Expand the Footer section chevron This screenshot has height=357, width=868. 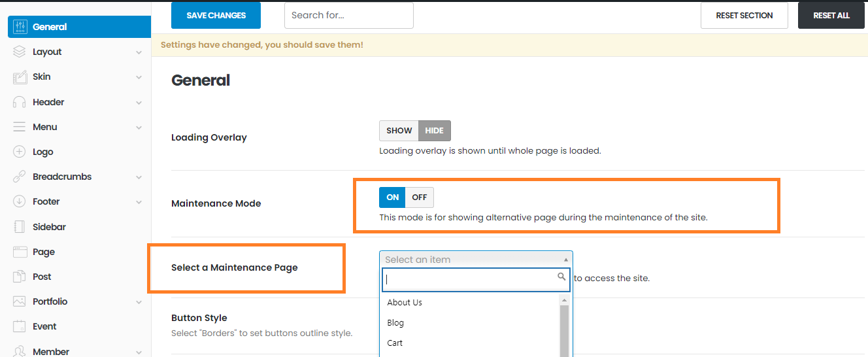pyautogui.click(x=139, y=202)
